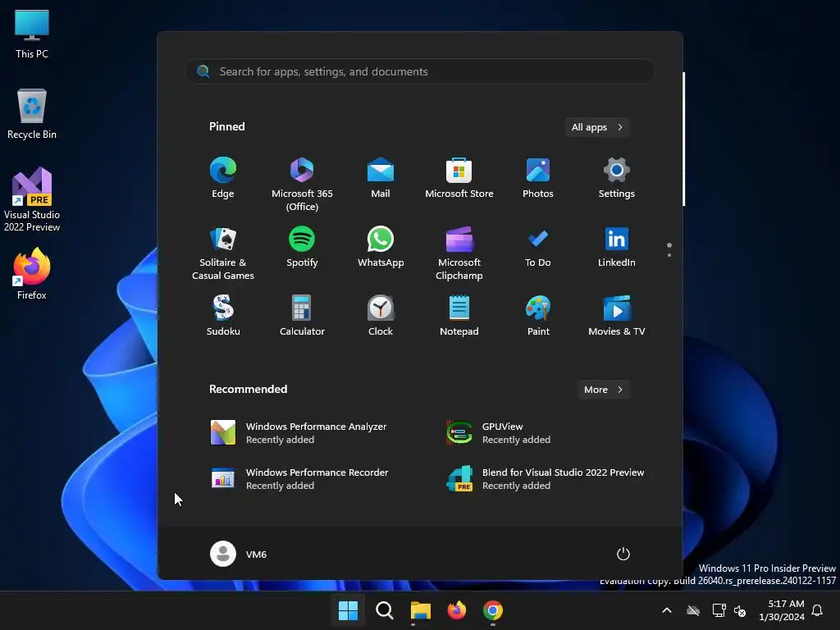Viewport: 840px width, 630px height.
Task: Open Windows Performance Analyzer recommendation
Action: (x=300, y=433)
